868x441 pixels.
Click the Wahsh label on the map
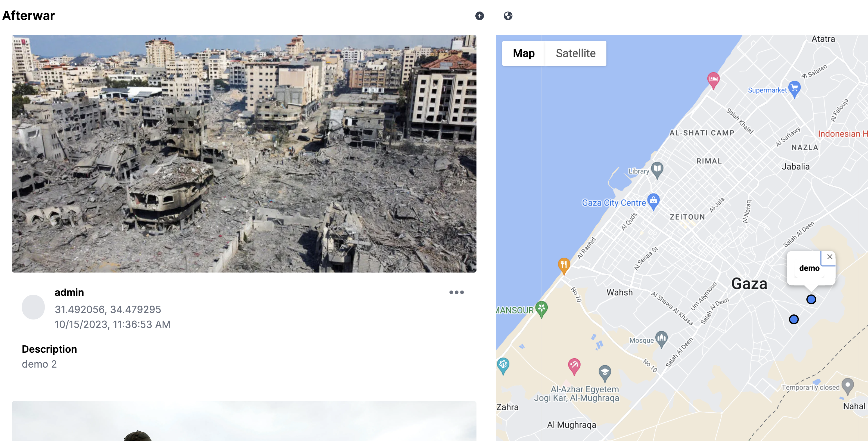pos(619,292)
